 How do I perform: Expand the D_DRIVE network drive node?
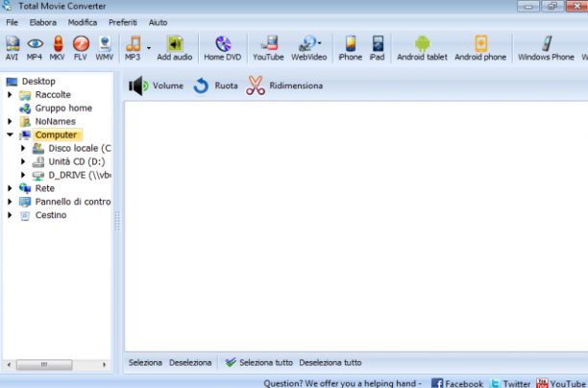tap(23, 175)
